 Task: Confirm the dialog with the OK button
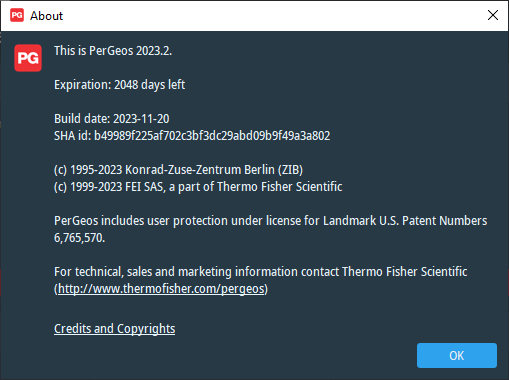coord(457,356)
